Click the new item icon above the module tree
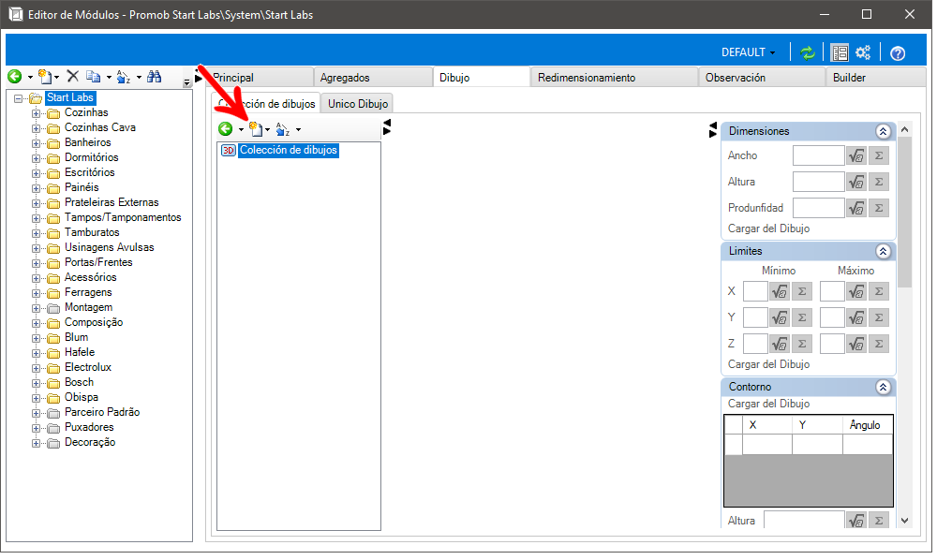The height and width of the screenshot is (560, 937). click(45, 77)
